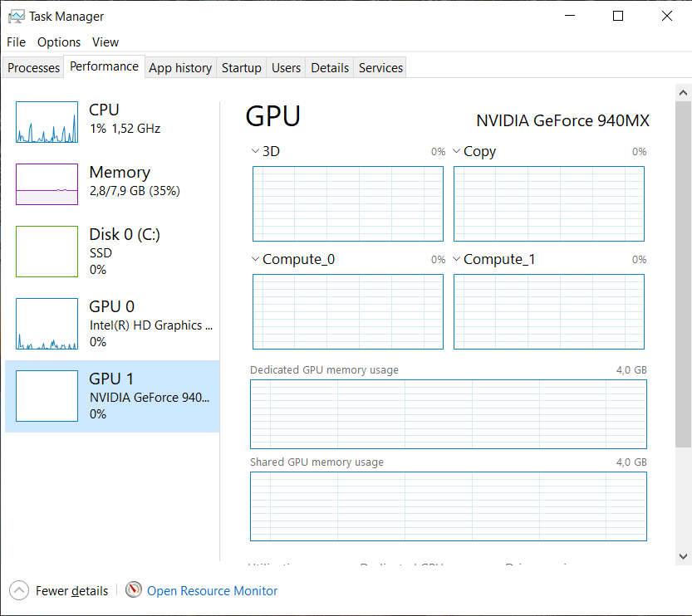Expand the Compute_1 engine dropdown
Screen dimensions: 692x616
point(457,260)
